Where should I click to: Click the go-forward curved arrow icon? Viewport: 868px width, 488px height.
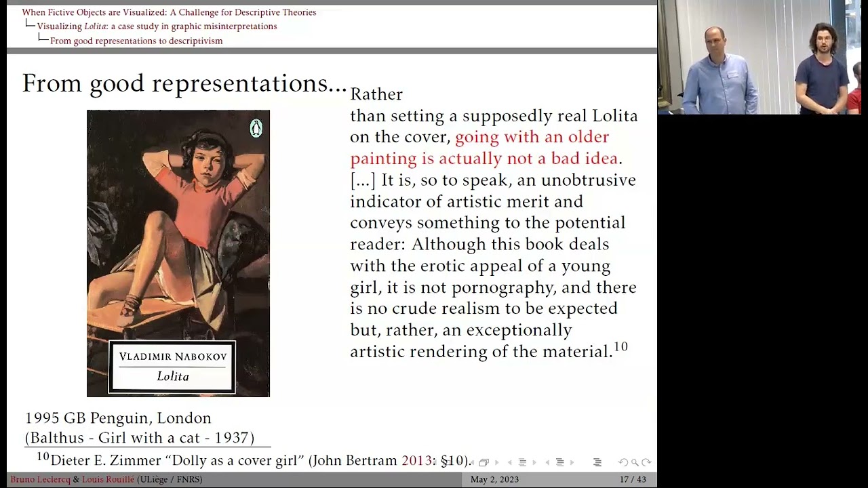[646, 462]
